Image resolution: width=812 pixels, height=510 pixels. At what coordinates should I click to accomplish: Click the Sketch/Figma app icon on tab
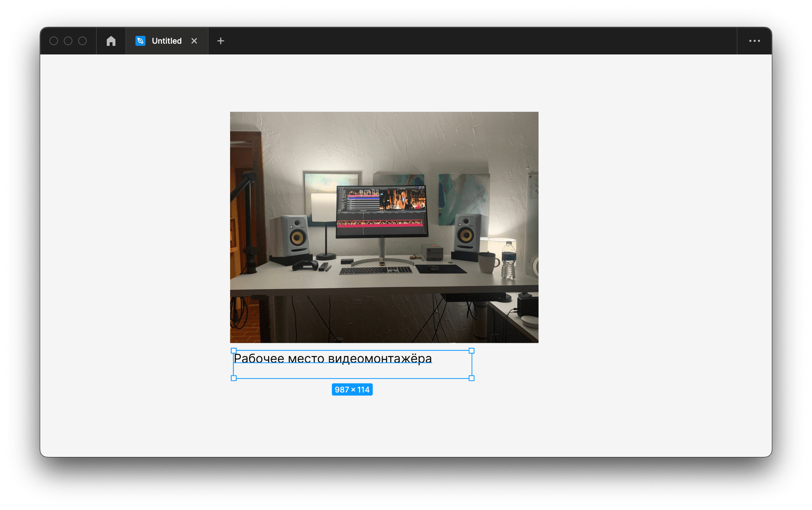click(137, 40)
